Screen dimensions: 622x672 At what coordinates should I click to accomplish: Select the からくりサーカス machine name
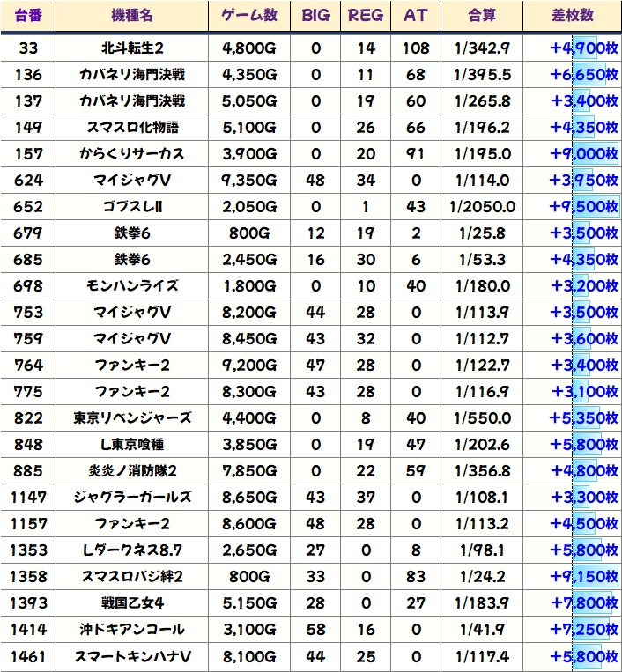coord(132,153)
